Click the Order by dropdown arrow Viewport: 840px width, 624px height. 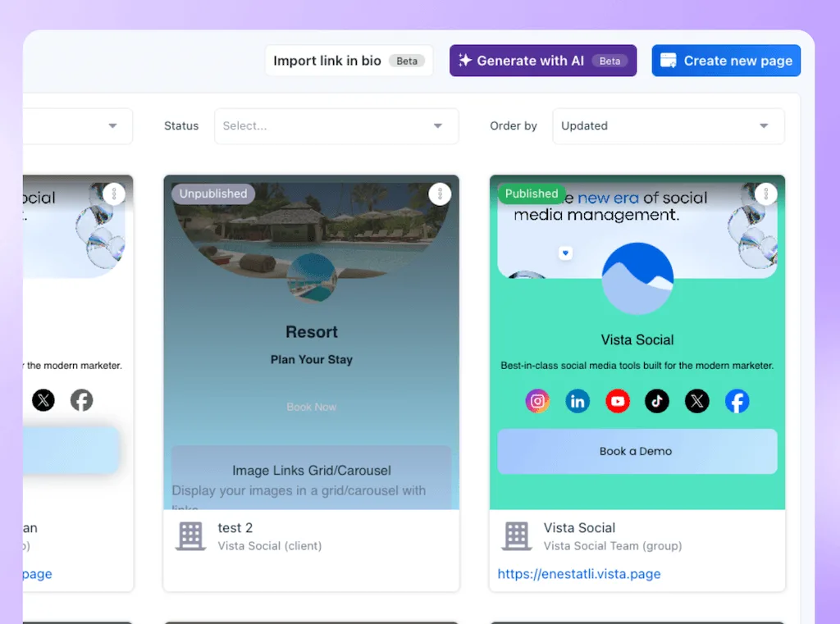click(764, 126)
